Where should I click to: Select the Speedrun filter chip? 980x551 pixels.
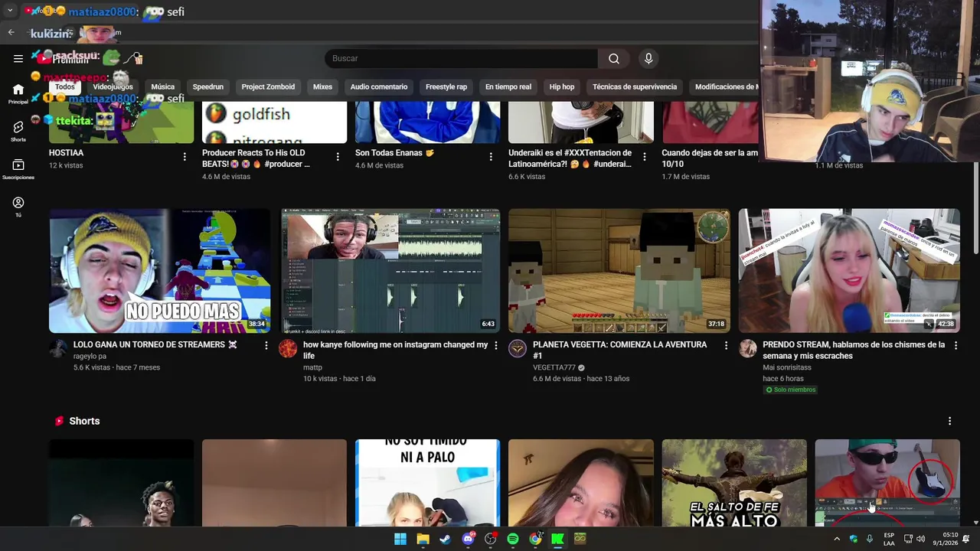[207, 87]
